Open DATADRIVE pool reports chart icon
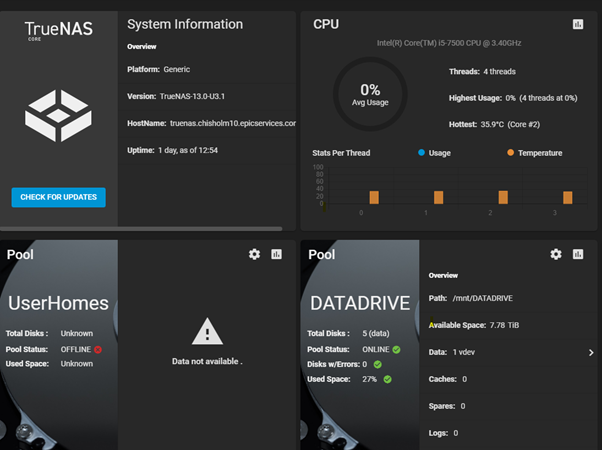 point(578,254)
